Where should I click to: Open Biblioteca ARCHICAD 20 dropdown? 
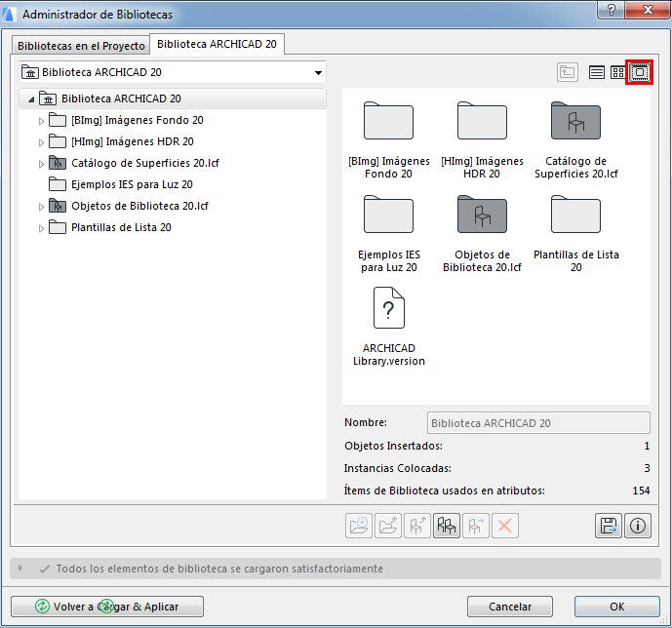click(173, 72)
